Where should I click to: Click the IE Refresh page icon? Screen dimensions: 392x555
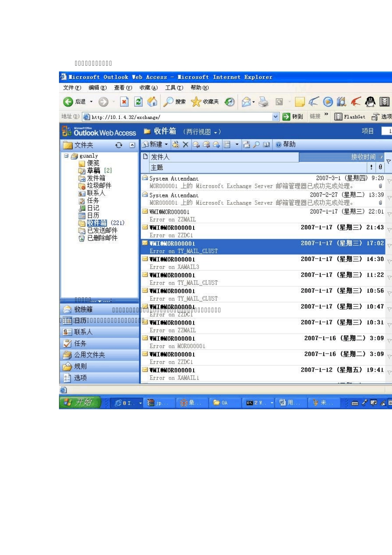tap(139, 102)
